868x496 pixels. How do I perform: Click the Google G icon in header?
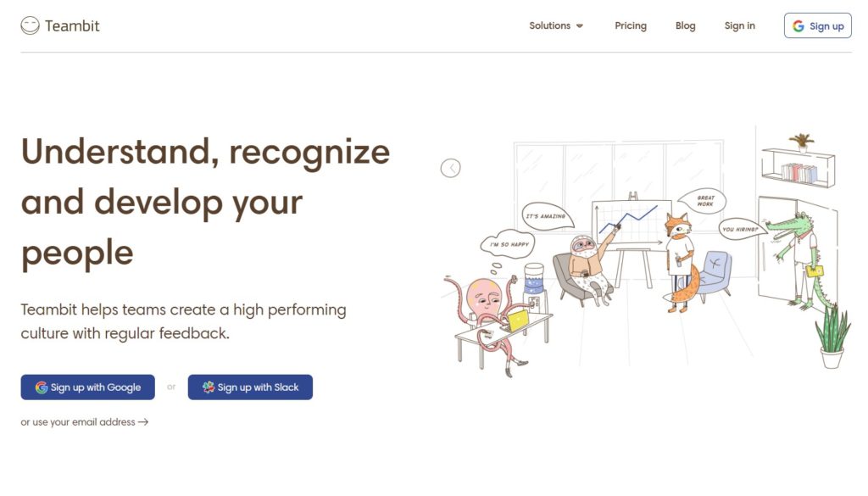click(x=798, y=26)
